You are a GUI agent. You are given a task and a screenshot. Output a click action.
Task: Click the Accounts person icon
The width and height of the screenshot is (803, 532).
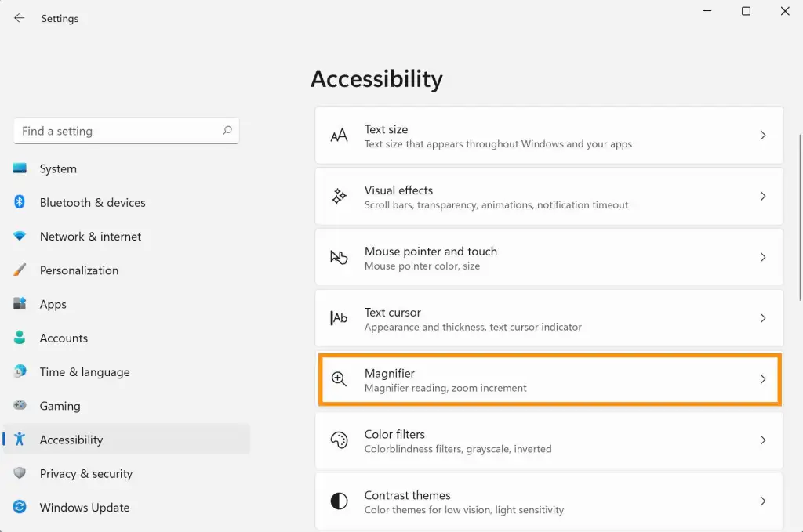coord(20,338)
